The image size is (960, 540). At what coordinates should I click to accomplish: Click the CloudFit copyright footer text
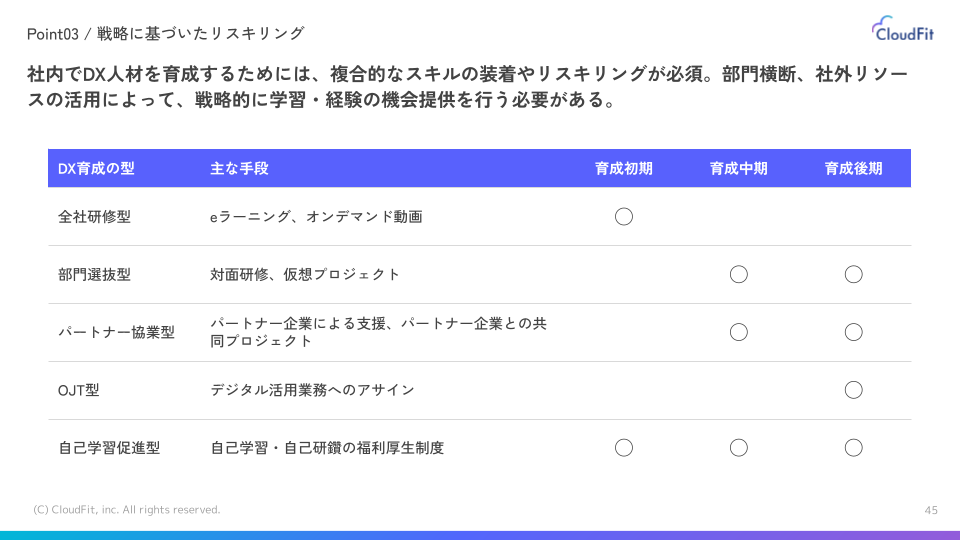pyautogui.click(x=126, y=510)
